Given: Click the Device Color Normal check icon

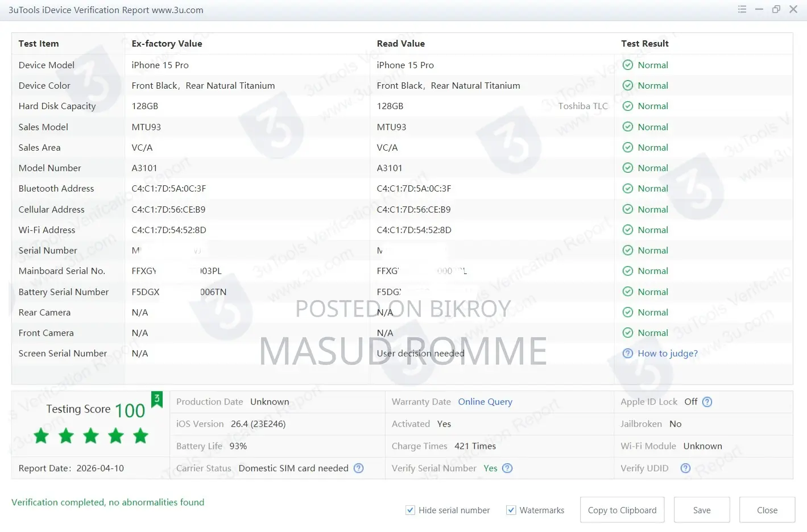Looking at the screenshot, I should (628, 86).
